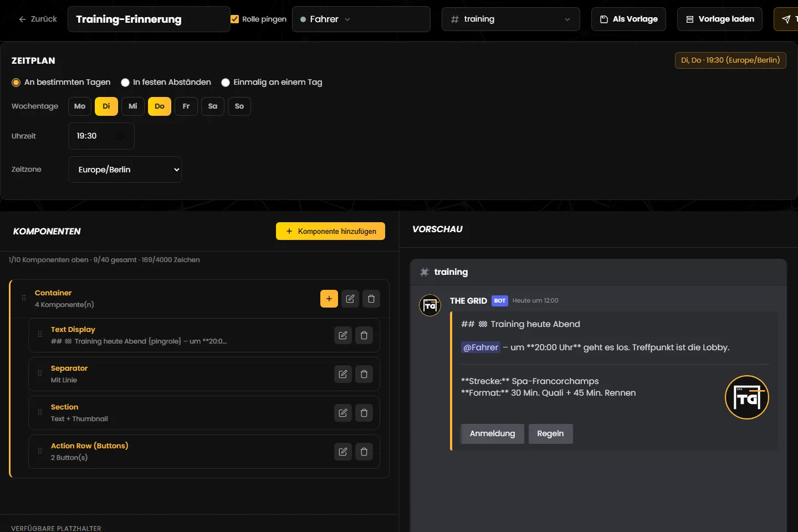Grab the Container drag handle

pyautogui.click(x=24, y=298)
